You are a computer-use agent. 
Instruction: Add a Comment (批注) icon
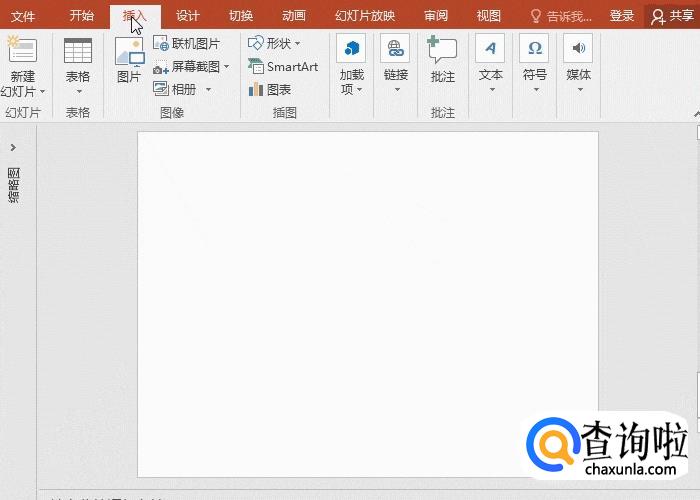click(x=442, y=51)
